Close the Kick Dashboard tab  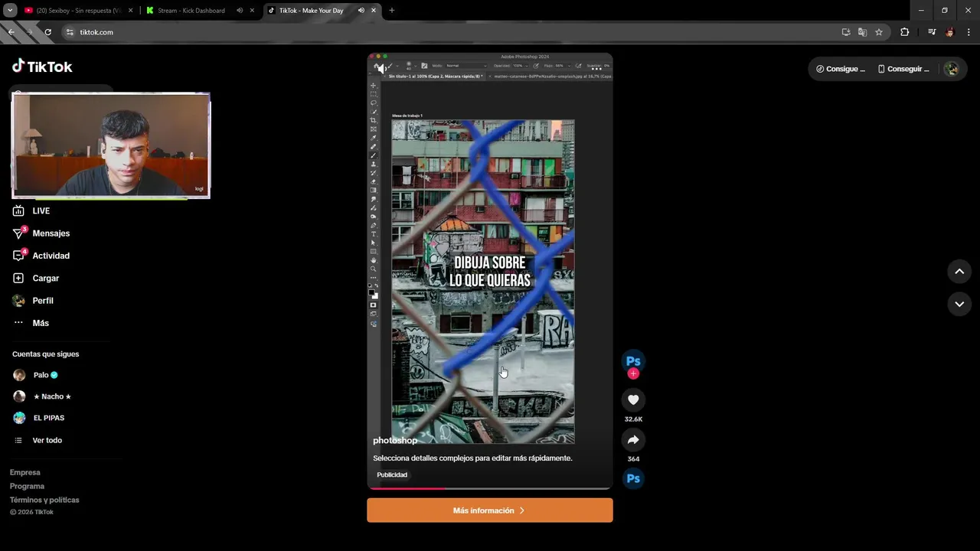(252, 11)
